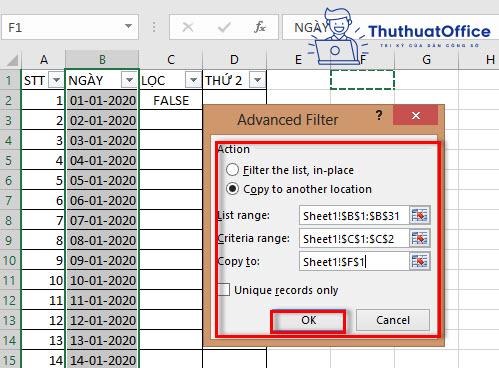Confirm the filter with OK button
This screenshot has width=499, height=368.
[308, 320]
